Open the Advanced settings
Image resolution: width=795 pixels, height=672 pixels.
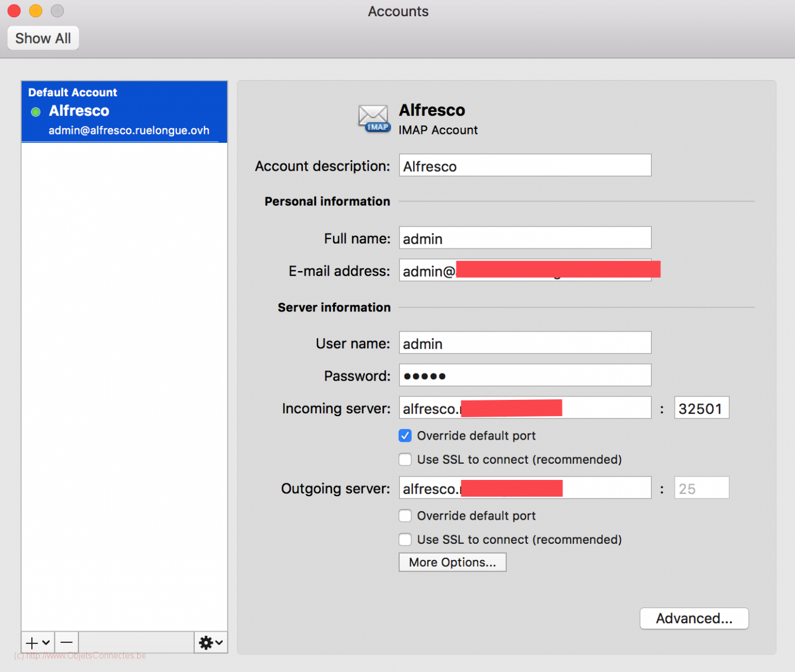694,618
